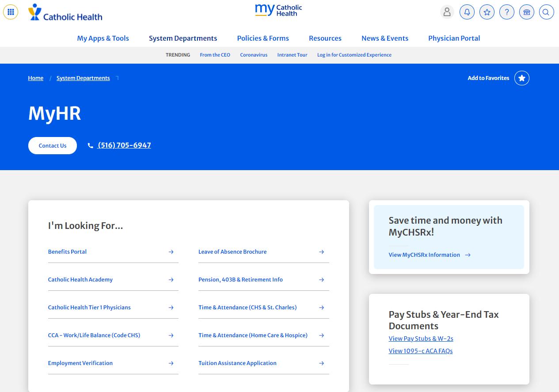The width and height of the screenshot is (559, 392).
Task: Click the TRENDING label
Action: (178, 55)
